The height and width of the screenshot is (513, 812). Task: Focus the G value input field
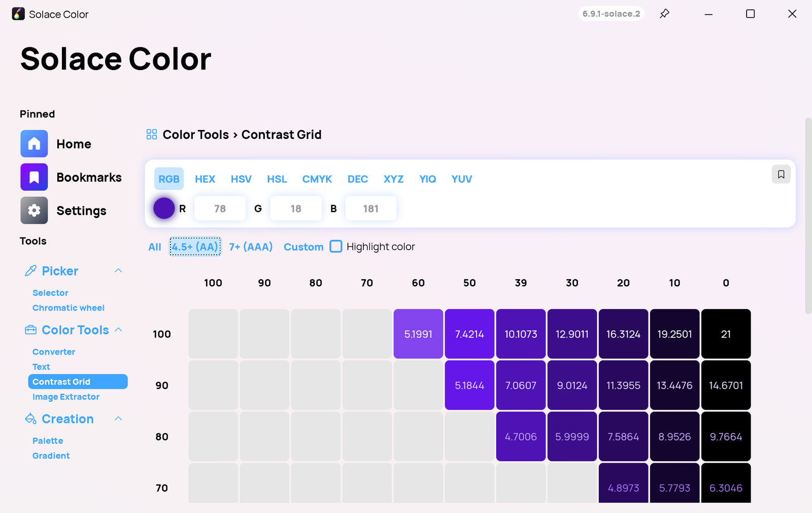296,209
